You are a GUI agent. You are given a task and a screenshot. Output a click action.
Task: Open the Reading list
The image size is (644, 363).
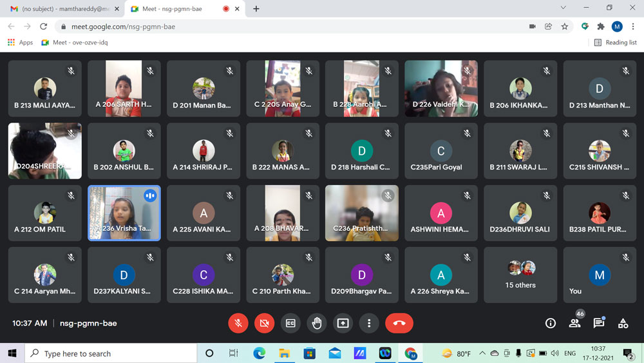click(x=615, y=43)
